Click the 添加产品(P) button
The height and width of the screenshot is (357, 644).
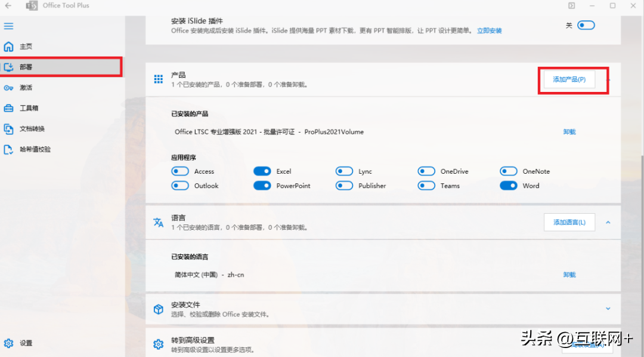click(569, 79)
